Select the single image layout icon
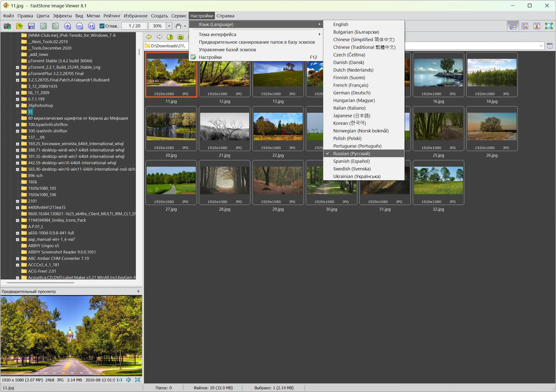556x392 pixels. (537, 26)
